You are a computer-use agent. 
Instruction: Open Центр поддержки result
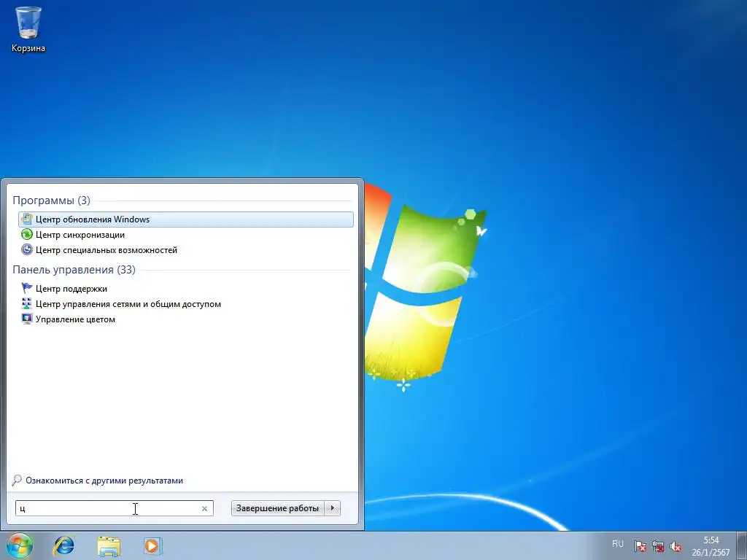pyautogui.click(x=186, y=289)
